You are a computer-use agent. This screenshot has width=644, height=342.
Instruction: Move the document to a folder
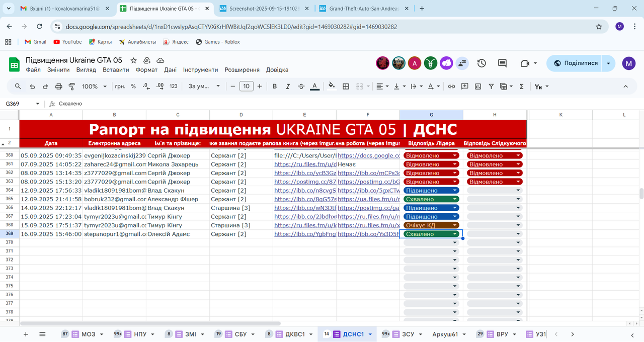(147, 60)
